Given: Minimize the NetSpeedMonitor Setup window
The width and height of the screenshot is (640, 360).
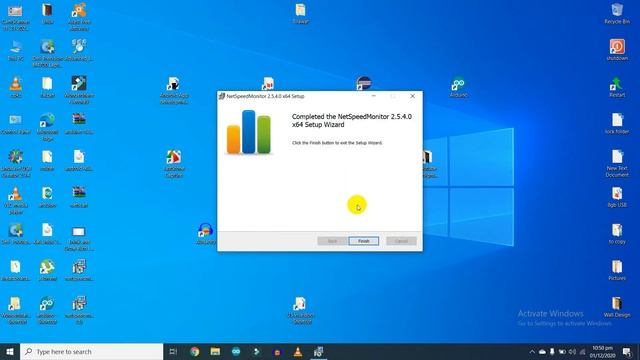Looking at the screenshot, I should tap(373, 96).
